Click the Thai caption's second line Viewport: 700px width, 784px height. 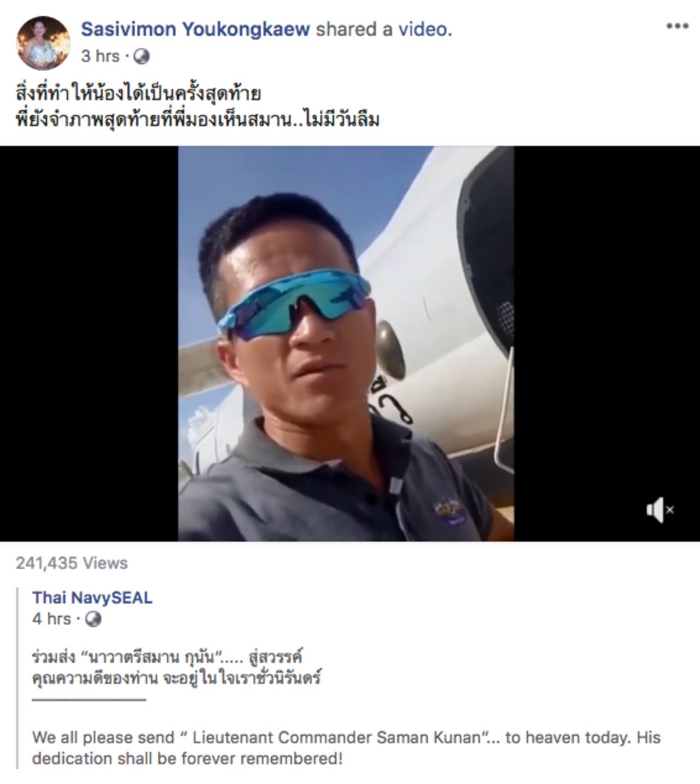(197, 120)
